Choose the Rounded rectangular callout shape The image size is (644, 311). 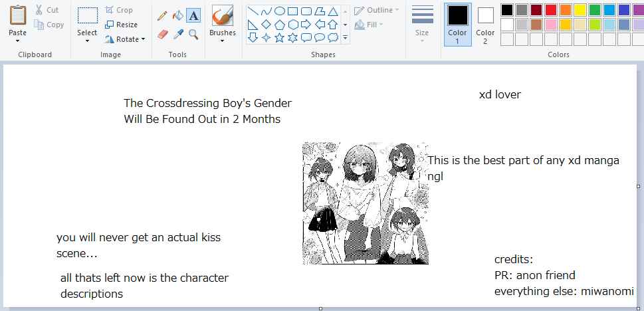tap(306, 38)
